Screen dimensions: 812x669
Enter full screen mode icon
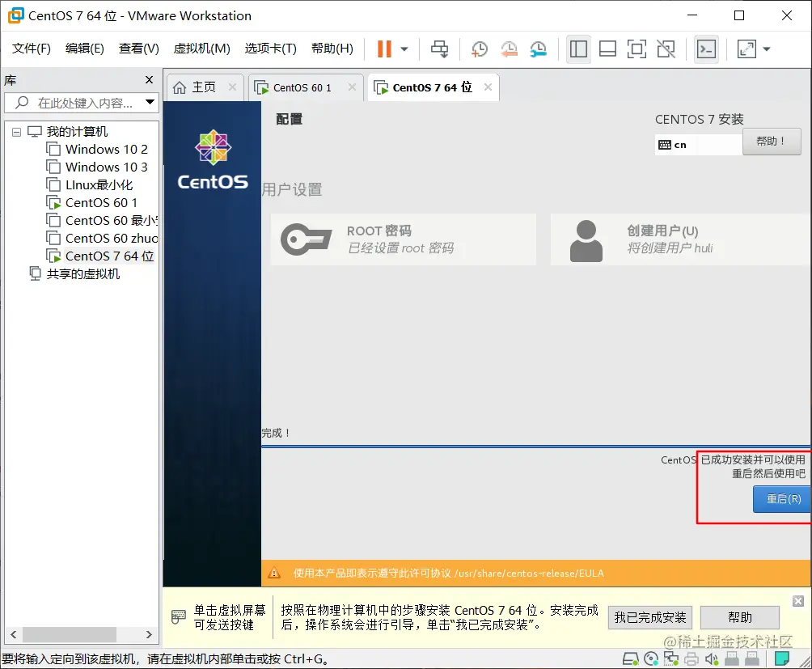(636, 49)
